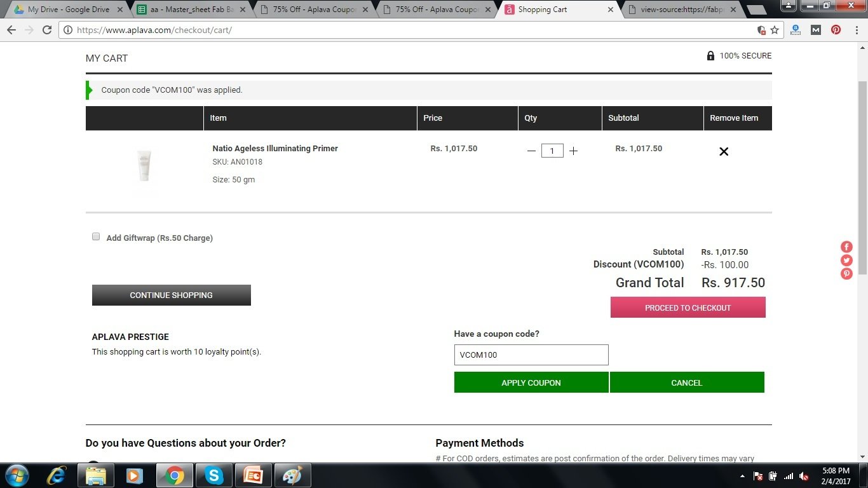Open the Chrome user profile button

point(788,5)
